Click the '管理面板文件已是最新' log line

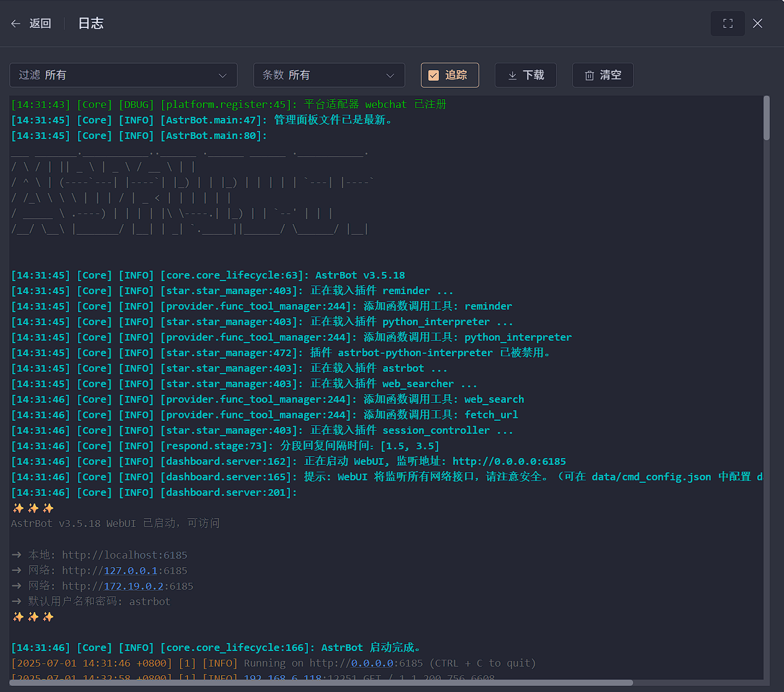click(x=202, y=120)
